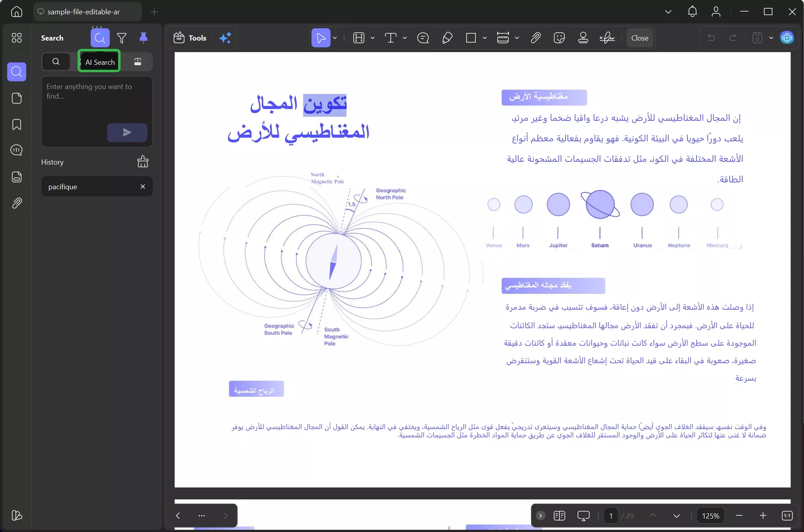804x532 pixels.
Task: Open the Bookmarks panel
Action: [17, 125]
